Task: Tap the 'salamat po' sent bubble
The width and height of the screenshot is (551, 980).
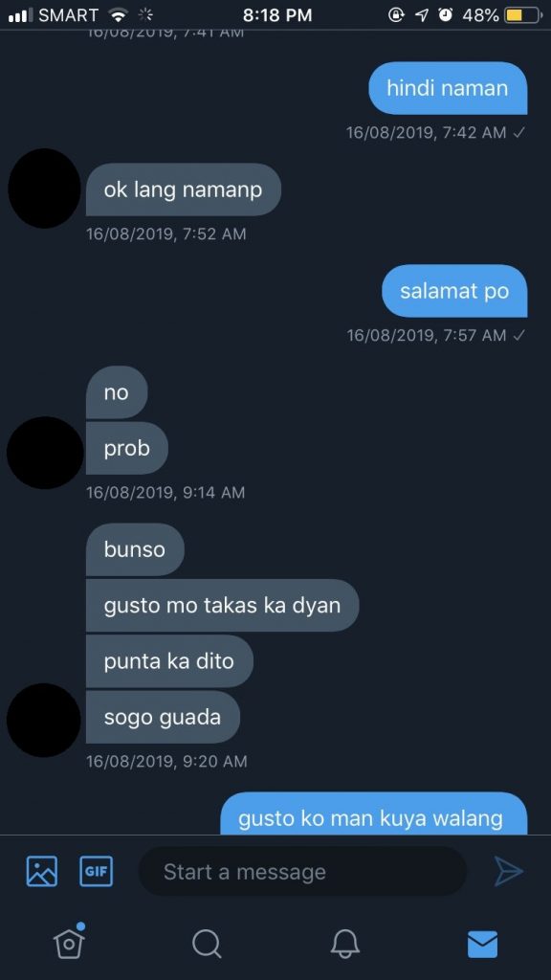Action: (454, 291)
